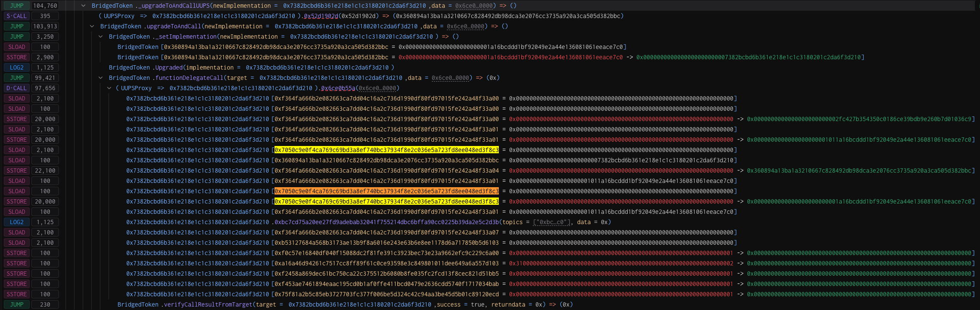Collapse the BridgedToken.upgradeToAndCall node
This screenshot has width=980, height=310.
92,26
